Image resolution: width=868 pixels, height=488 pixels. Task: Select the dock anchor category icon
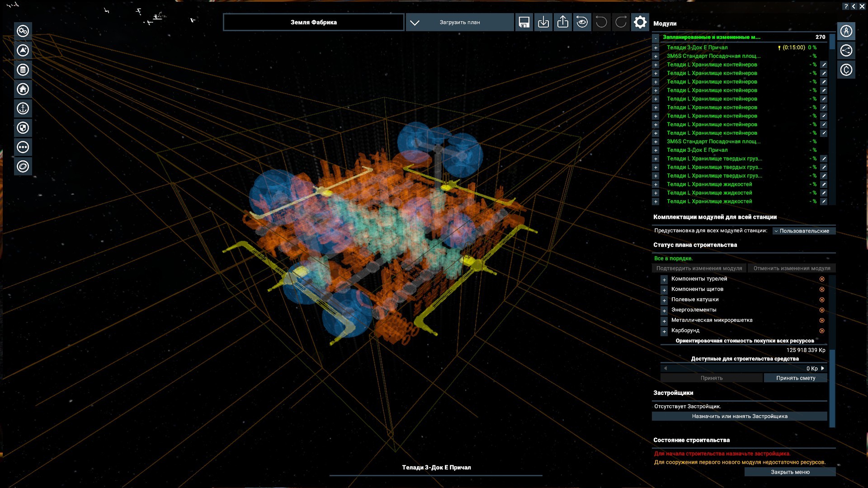tap(23, 108)
